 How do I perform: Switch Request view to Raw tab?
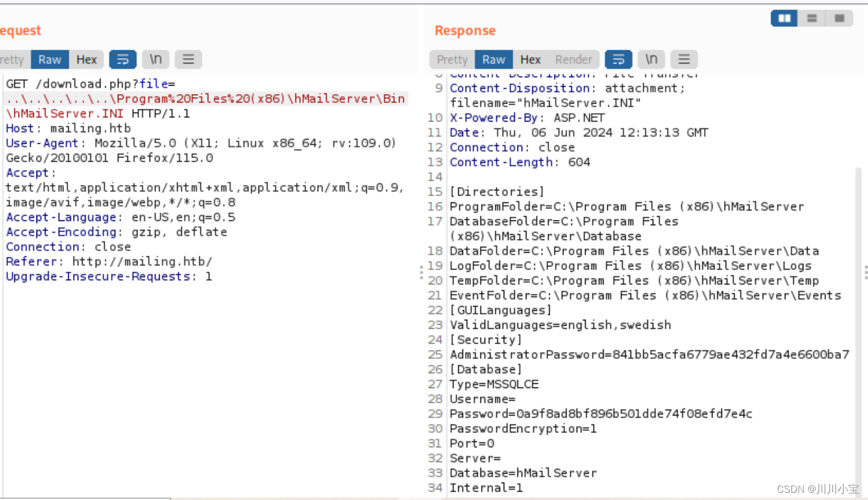tap(50, 59)
